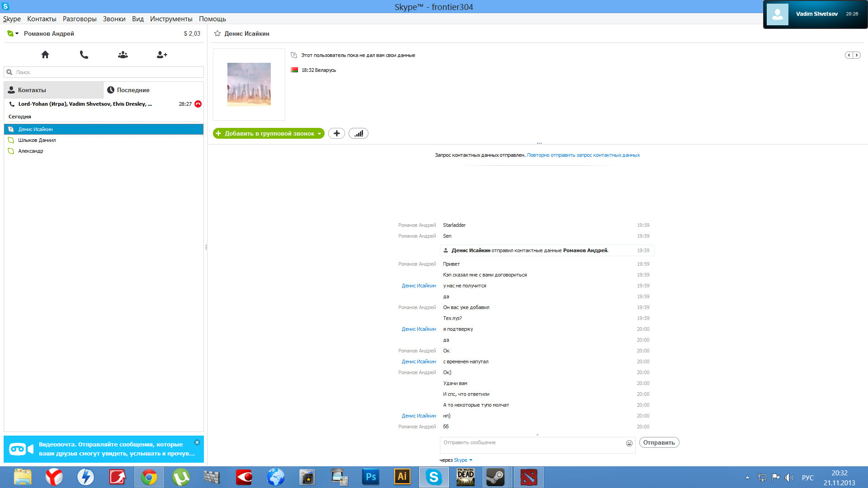Click the add contact icon
Screen dimensions: 868x488
[x=162, y=55]
